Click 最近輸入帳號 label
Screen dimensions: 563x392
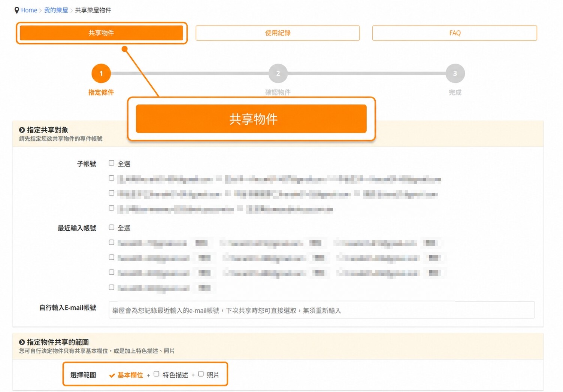tap(77, 228)
